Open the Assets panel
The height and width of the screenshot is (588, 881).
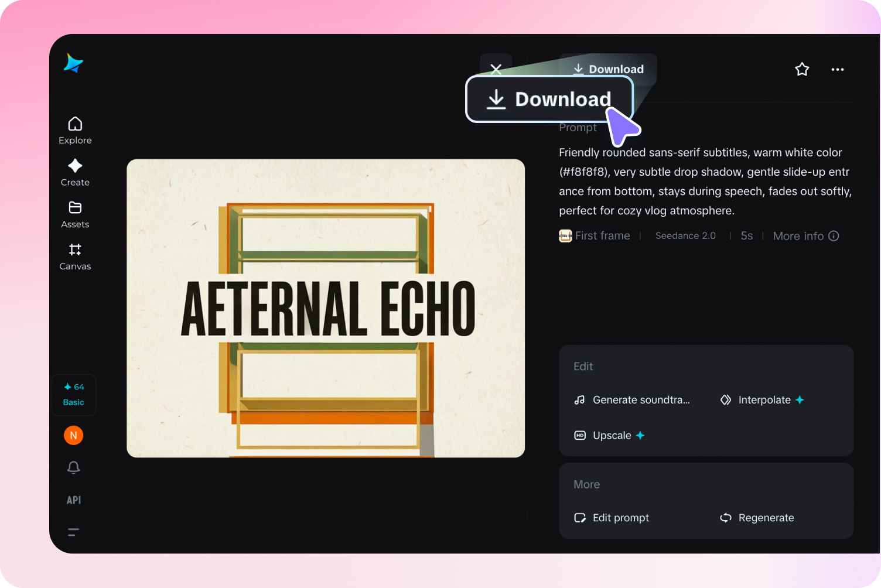(74, 214)
